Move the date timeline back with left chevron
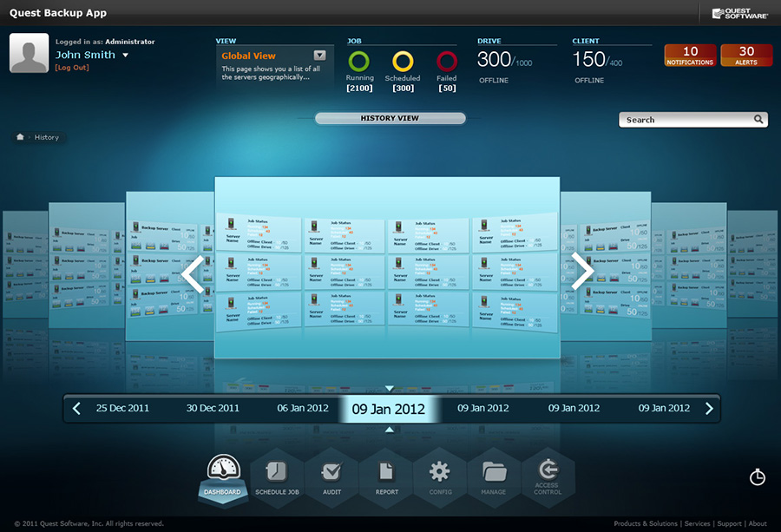 coord(76,409)
